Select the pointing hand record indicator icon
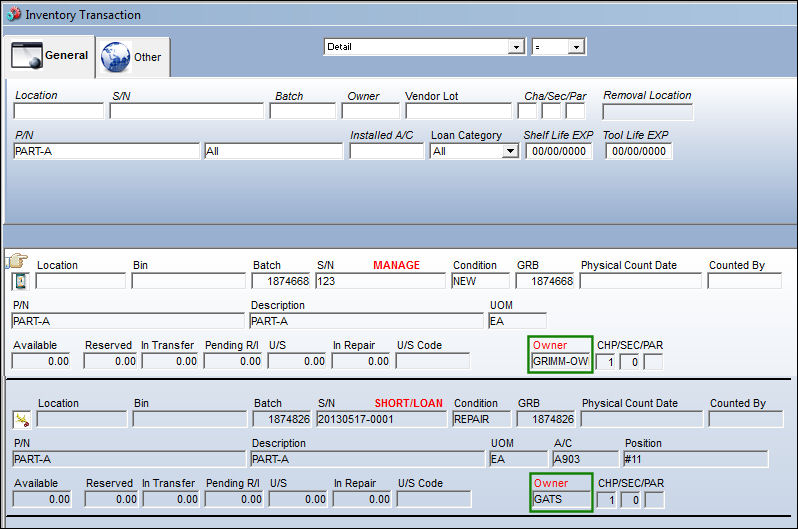 [x=17, y=261]
